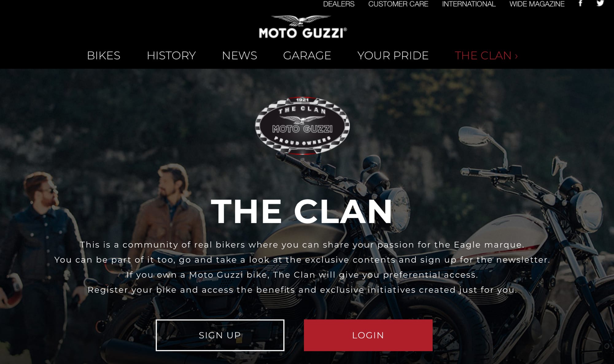Expand The Clan menu chevron
The image size is (614, 364).
pyautogui.click(x=516, y=56)
